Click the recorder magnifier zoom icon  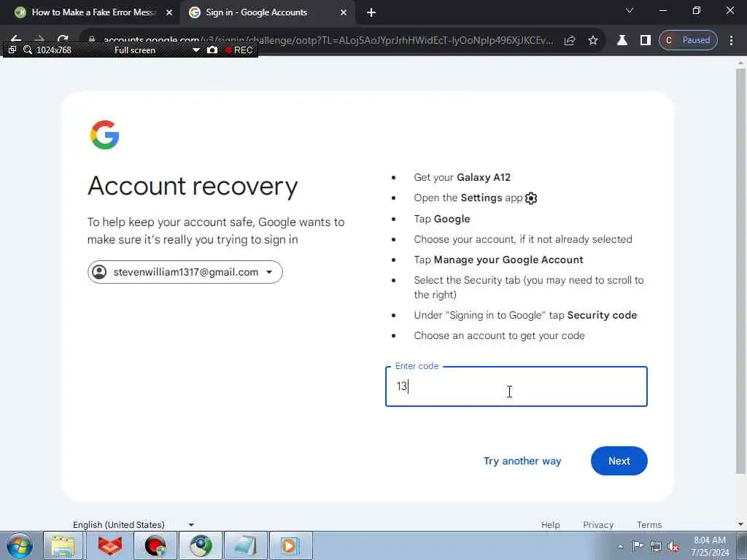tap(27, 50)
